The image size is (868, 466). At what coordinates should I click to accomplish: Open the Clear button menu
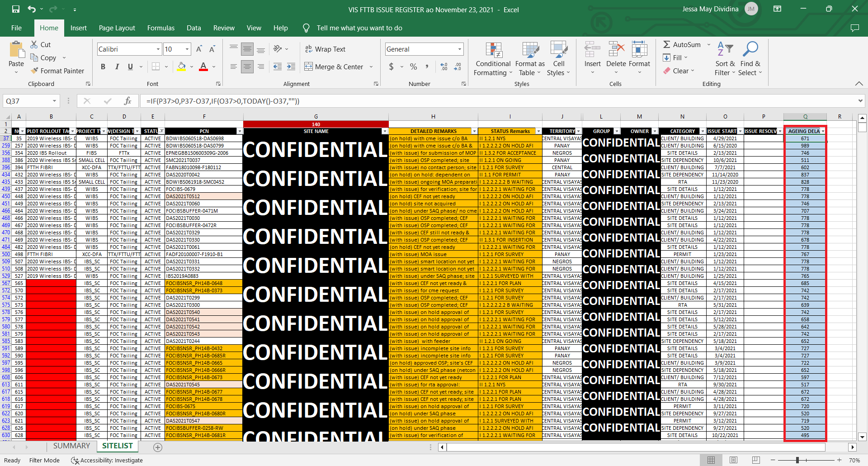[x=679, y=71]
